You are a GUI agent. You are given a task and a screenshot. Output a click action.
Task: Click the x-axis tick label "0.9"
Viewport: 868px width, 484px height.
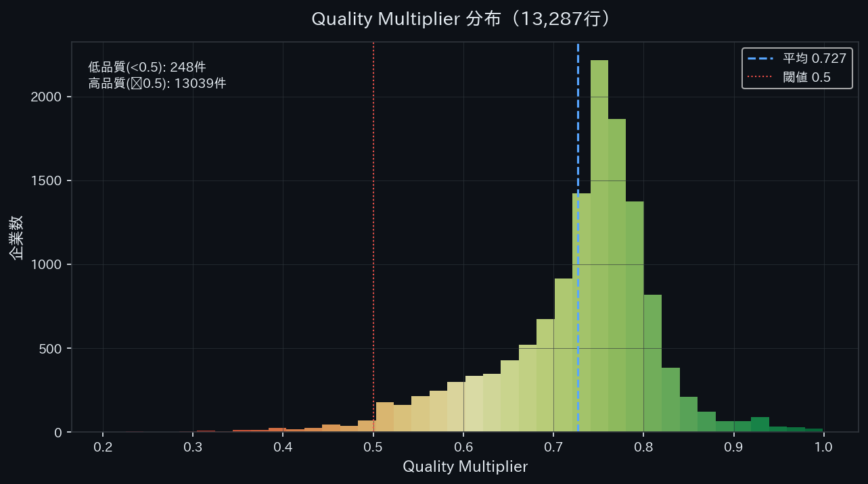pos(733,447)
